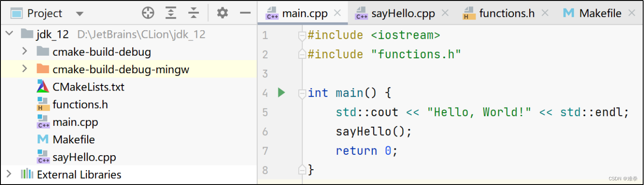Select functions.h in the project tree
Screen dimensions: 644x185
pos(80,104)
